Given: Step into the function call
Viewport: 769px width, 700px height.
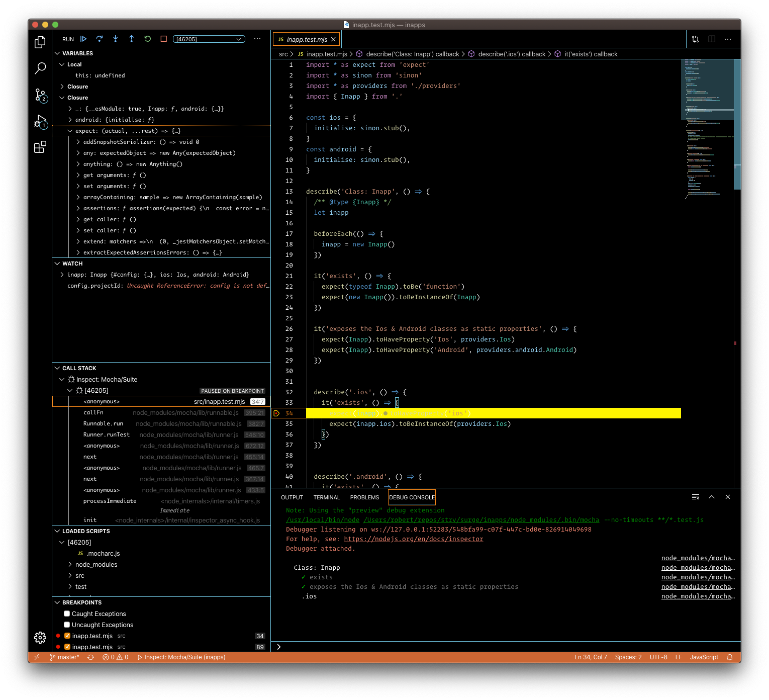Looking at the screenshot, I should click(x=116, y=39).
